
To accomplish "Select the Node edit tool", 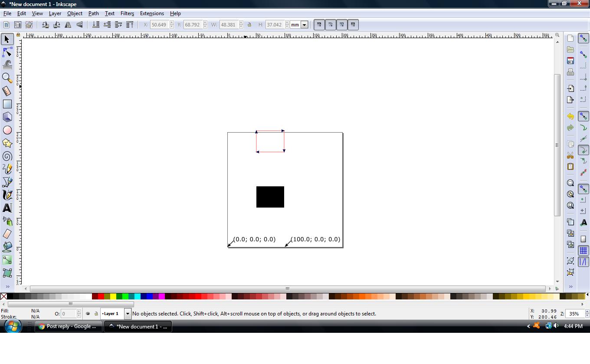I will (x=7, y=52).
